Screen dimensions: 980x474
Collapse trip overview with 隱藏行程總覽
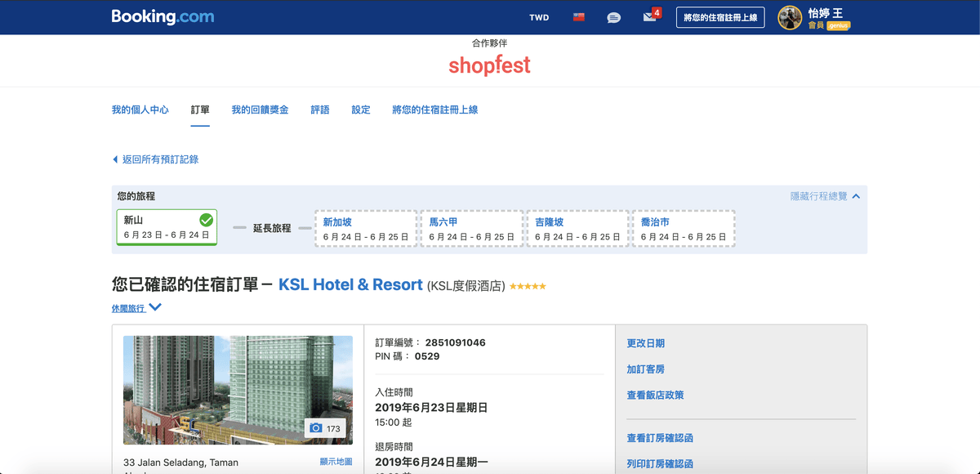(825, 196)
